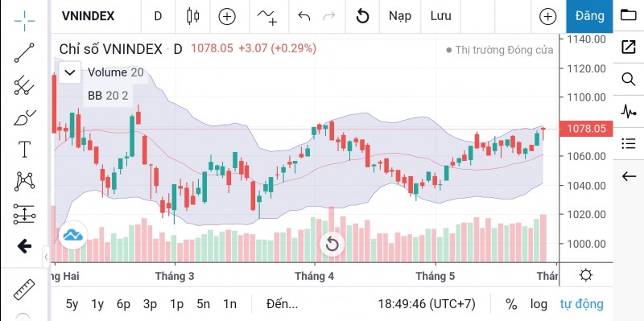Choose the pitchfork drawing tool

point(25,85)
